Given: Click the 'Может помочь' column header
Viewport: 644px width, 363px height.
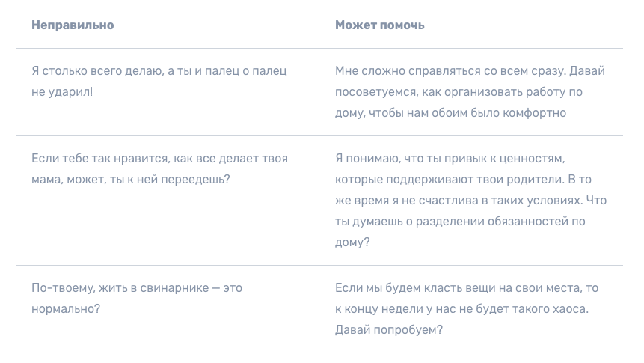Looking at the screenshot, I should tap(379, 25).
